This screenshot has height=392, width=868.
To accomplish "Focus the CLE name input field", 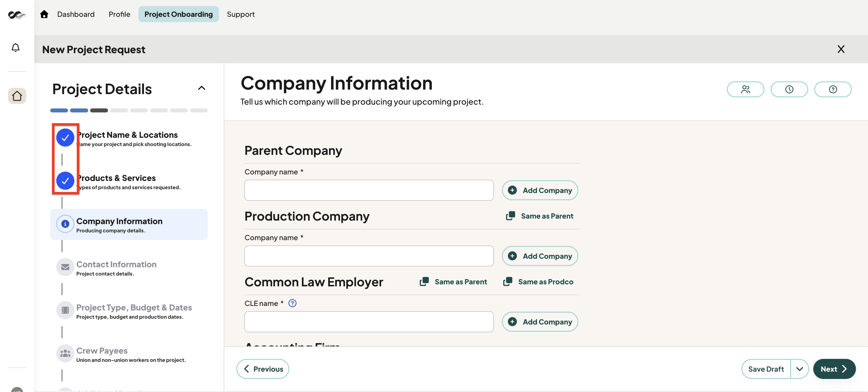I will tap(369, 322).
